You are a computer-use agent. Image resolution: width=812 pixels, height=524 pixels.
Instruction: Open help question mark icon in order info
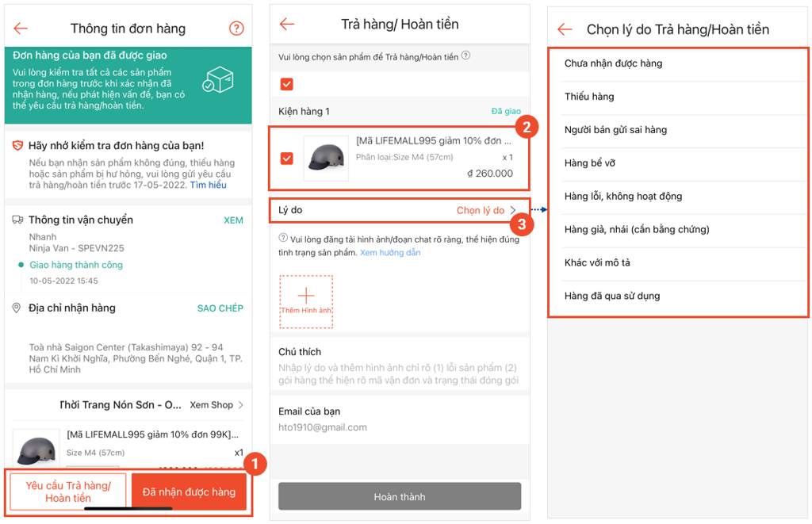click(x=236, y=29)
